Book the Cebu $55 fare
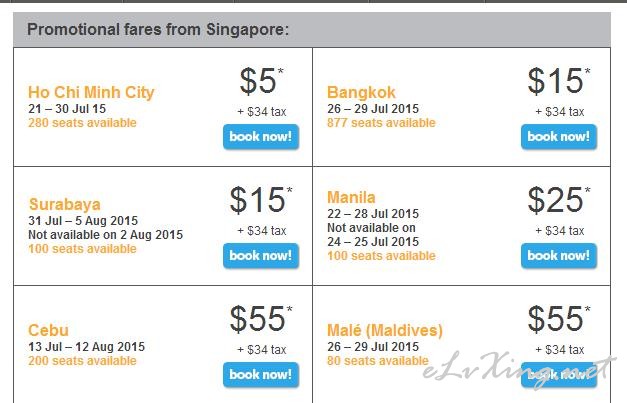 261,375
